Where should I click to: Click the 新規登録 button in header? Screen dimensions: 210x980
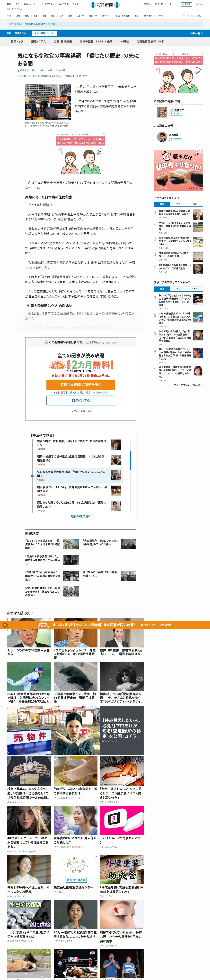pyautogui.click(x=186, y=5)
